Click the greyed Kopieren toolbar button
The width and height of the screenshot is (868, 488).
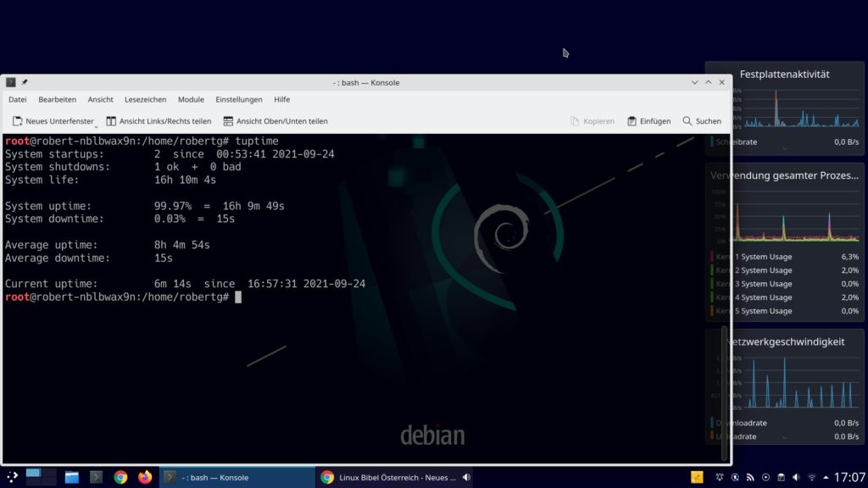click(x=593, y=121)
